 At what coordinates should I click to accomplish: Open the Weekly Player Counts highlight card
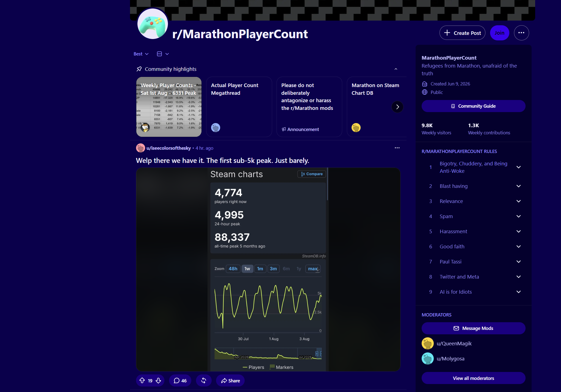pyautogui.click(x=169, y=107)
